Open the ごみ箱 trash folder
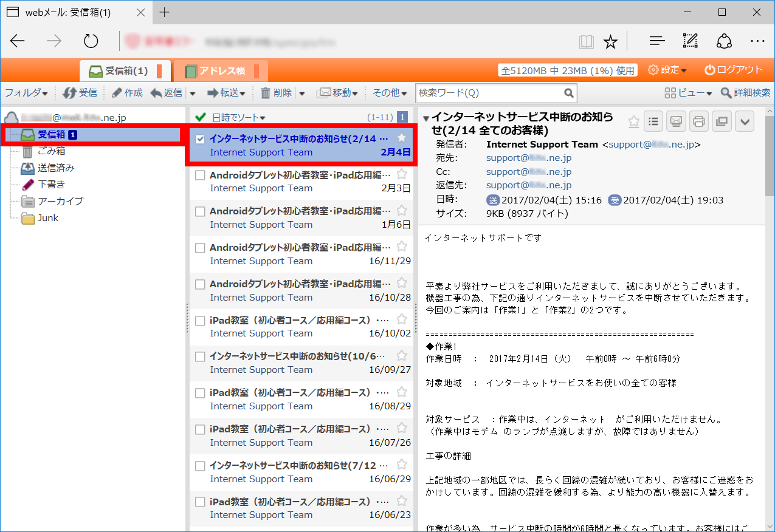This screenshot has width=775, height=532. pyautogui.click(x=51, y=151)
